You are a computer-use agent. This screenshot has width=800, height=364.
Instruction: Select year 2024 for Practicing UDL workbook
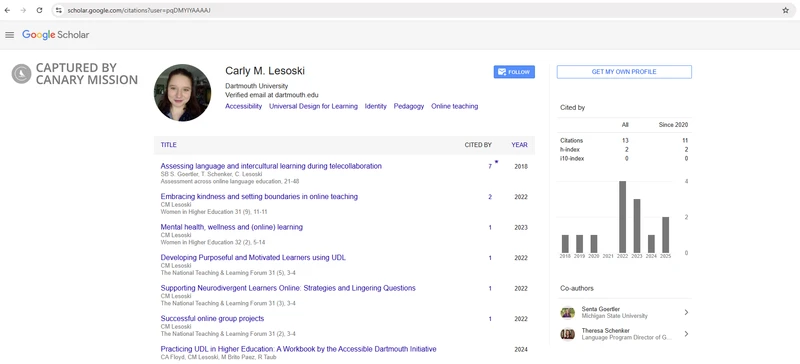click(x=521, y=350)
